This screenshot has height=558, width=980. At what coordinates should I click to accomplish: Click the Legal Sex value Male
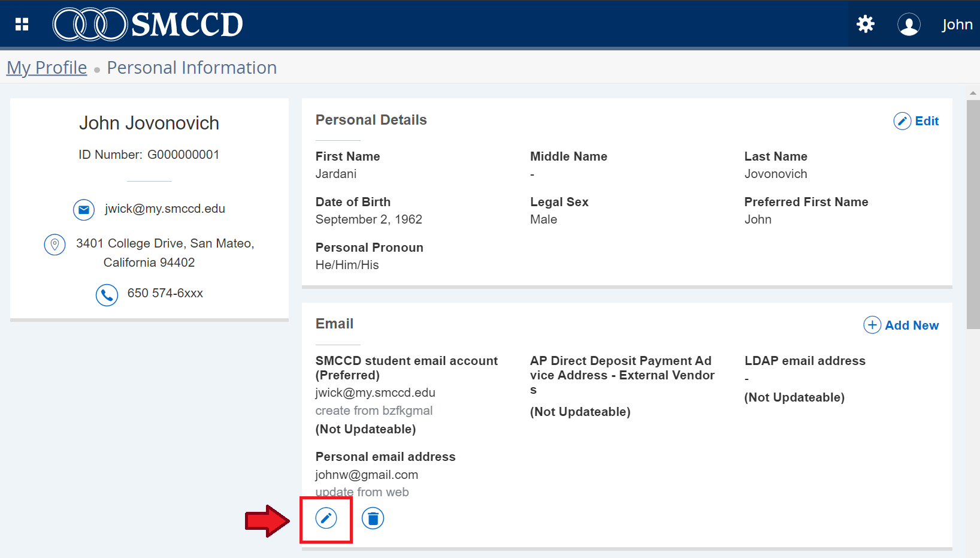[x=543, y=219]
